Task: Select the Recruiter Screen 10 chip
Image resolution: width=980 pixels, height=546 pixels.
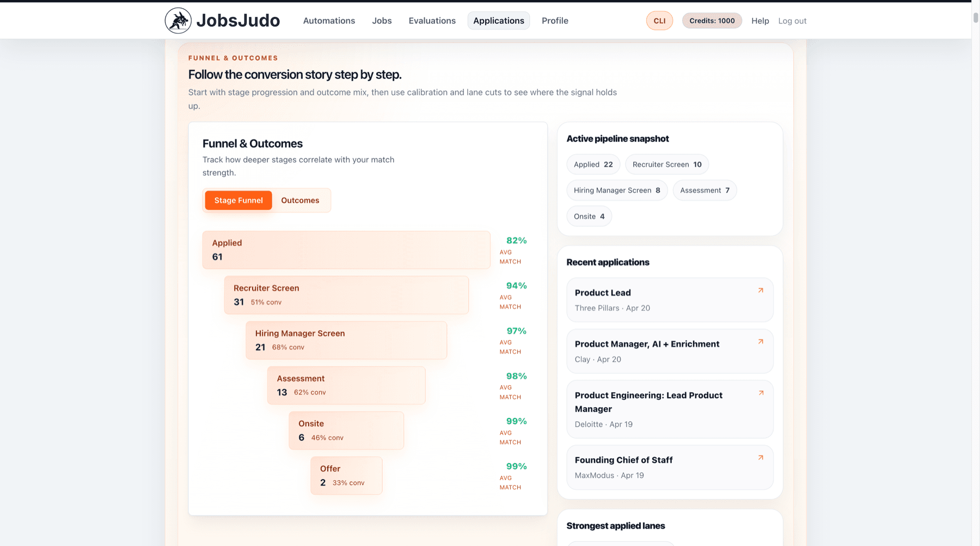Action: click(667, 165)
